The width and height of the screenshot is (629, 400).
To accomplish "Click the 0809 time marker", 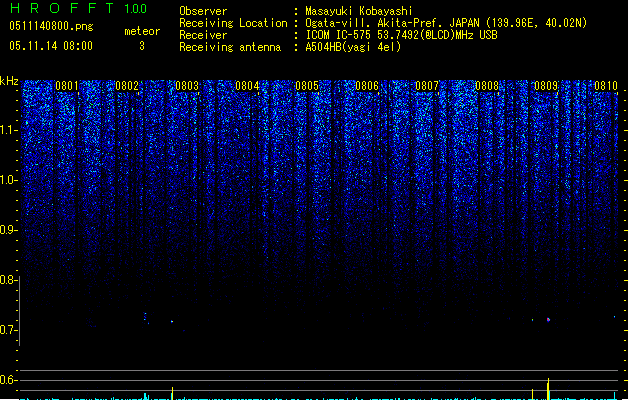I will [x=546, y=86].
